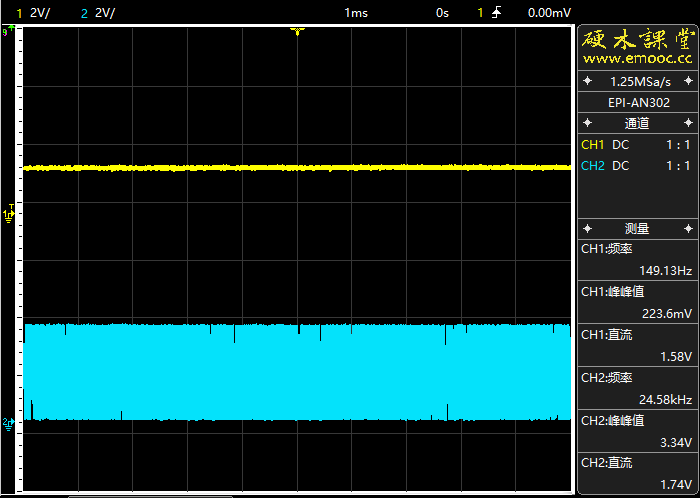Click the right diamond of 通道 header

click(x=689, y=123)
